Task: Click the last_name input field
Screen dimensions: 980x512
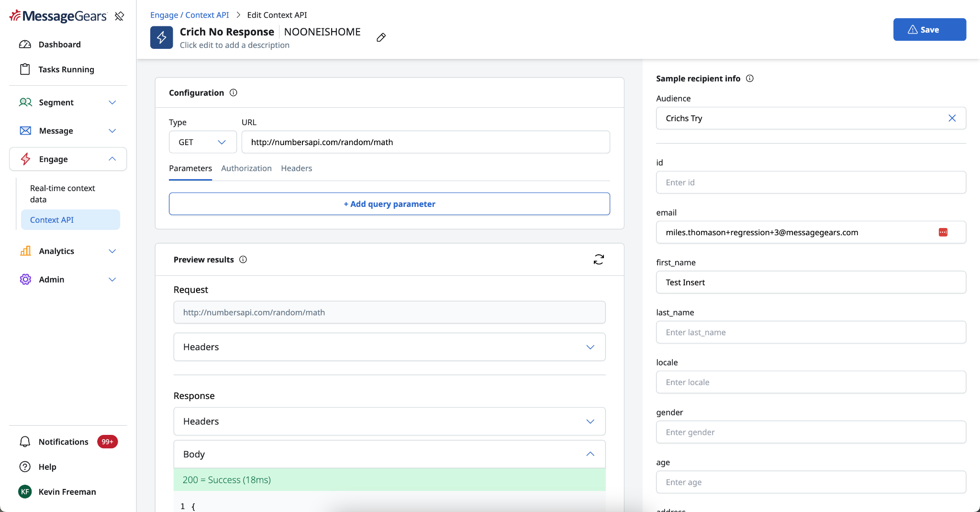Action: 811,332
